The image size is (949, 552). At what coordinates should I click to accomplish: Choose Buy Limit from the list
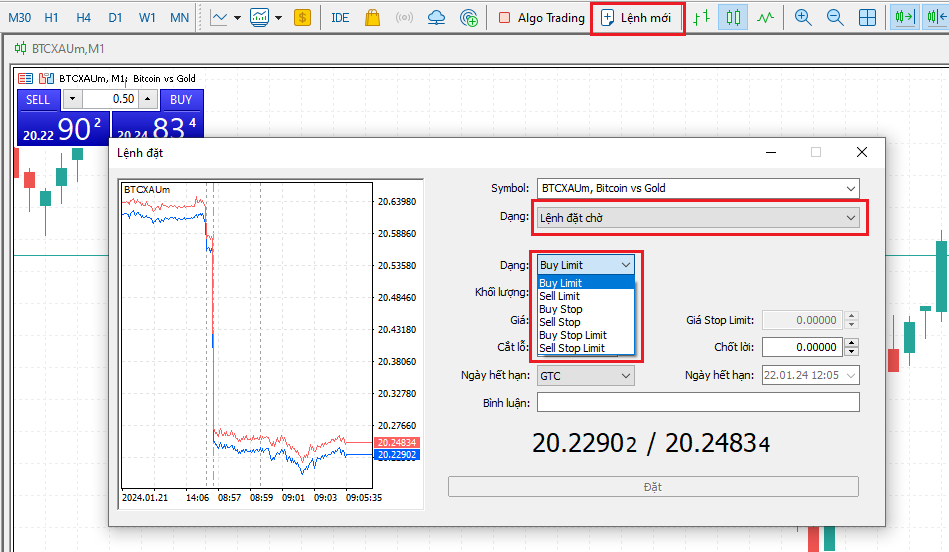pyautogui.click(x=585, y=283)
